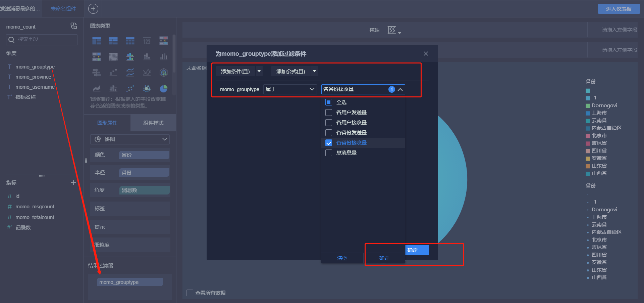Screen dimensions: 644x303
Task: Click 确定 in the dropdown list footer
Action: 384,258
